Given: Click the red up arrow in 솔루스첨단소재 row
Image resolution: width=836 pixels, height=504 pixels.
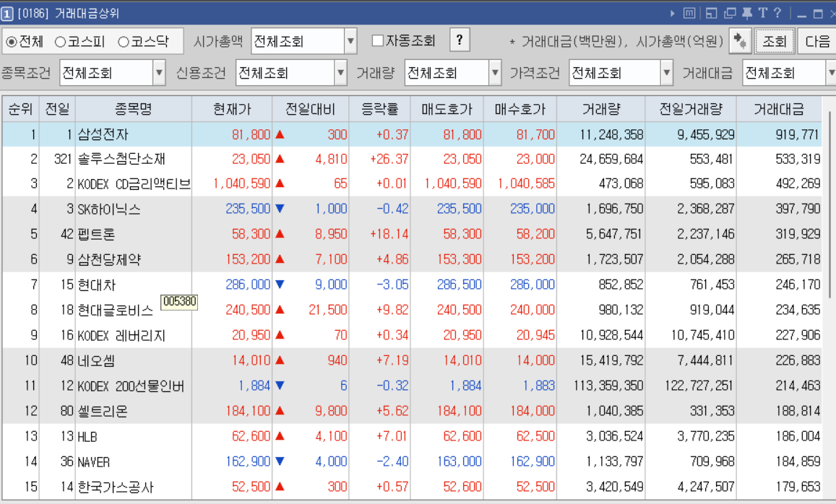Looking at the screenshot, I should (x=280, y=159).
